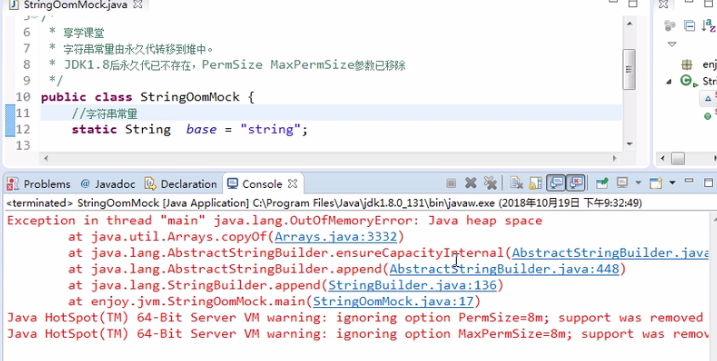Close the Console tab with its X
Viewport: 717px width, 361px height.
pyautogui.click(x=293, y=184)
